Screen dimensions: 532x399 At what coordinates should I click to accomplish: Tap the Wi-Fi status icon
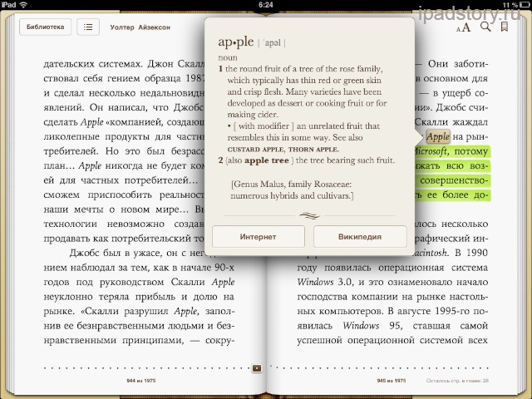point(23,5)
